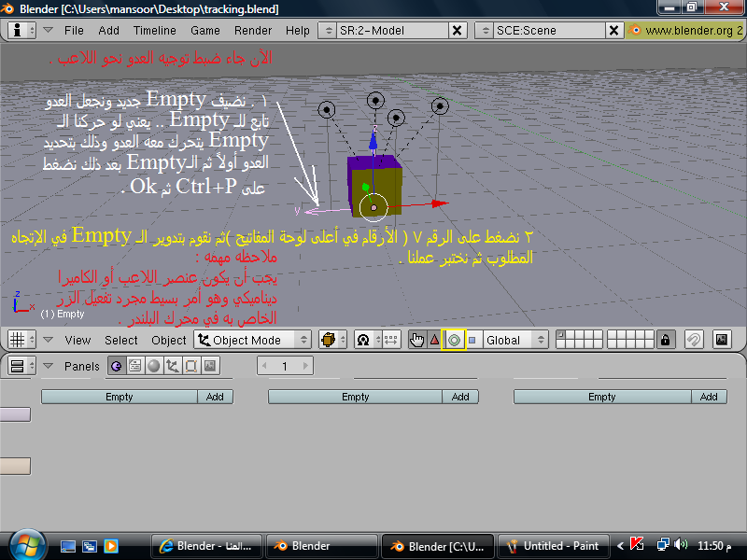This screenshot has height=560, width=747.
Task: Switch to Scene buttons context icon
Action: click(210, 366)
